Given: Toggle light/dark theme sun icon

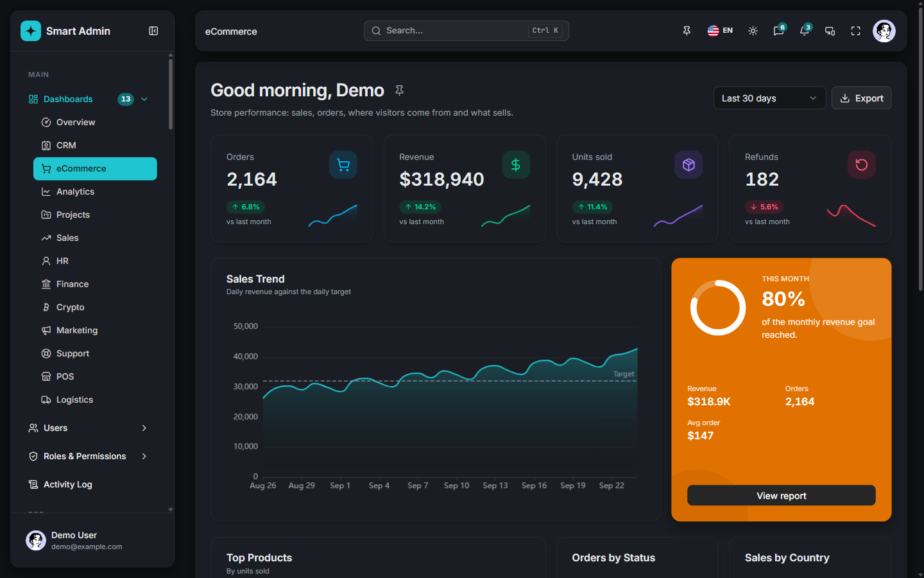Looking at the screenshot, I should [753, 31].
